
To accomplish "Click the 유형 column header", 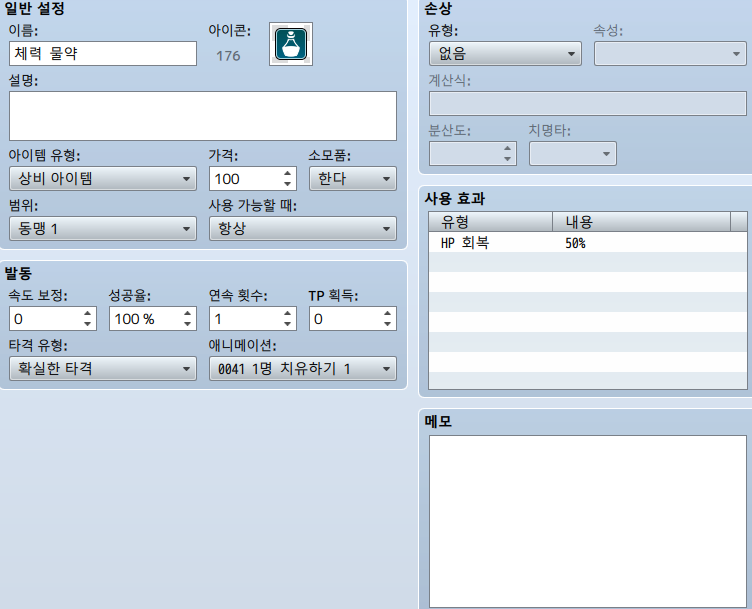I will coord(490,222).
